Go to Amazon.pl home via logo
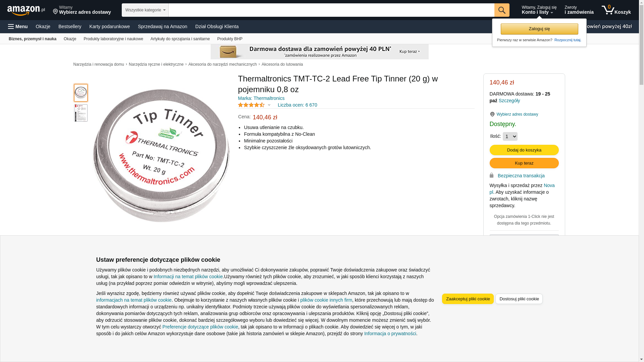This screenshot has height=362, width=644. coord(26,10)
